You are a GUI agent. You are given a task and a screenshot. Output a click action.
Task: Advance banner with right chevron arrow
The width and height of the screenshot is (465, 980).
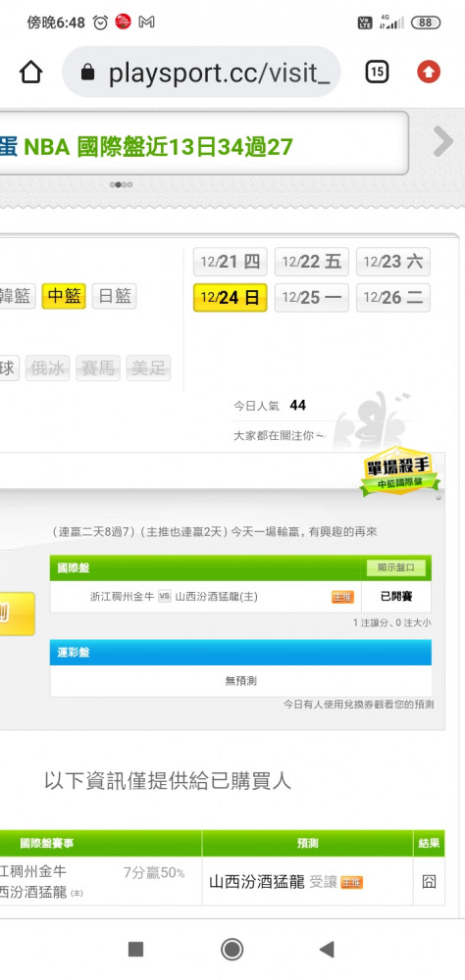click(x=442, y=142)
